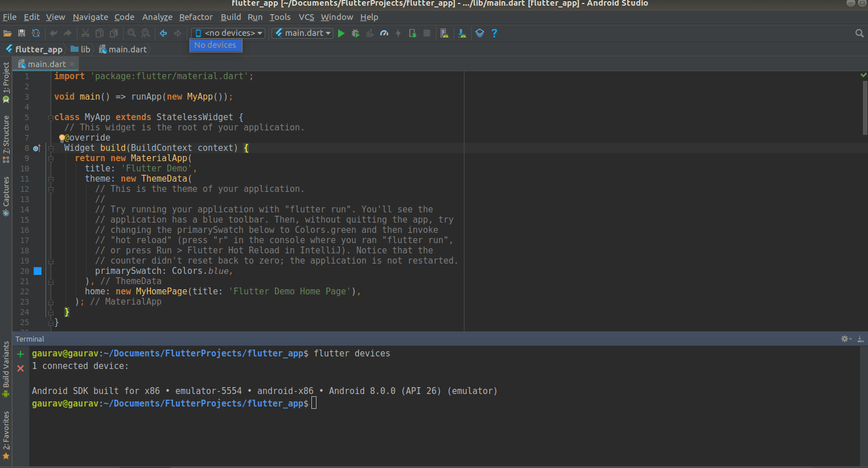Open the View menu
This screenshot has width=868, height=468.
[56, 17]
